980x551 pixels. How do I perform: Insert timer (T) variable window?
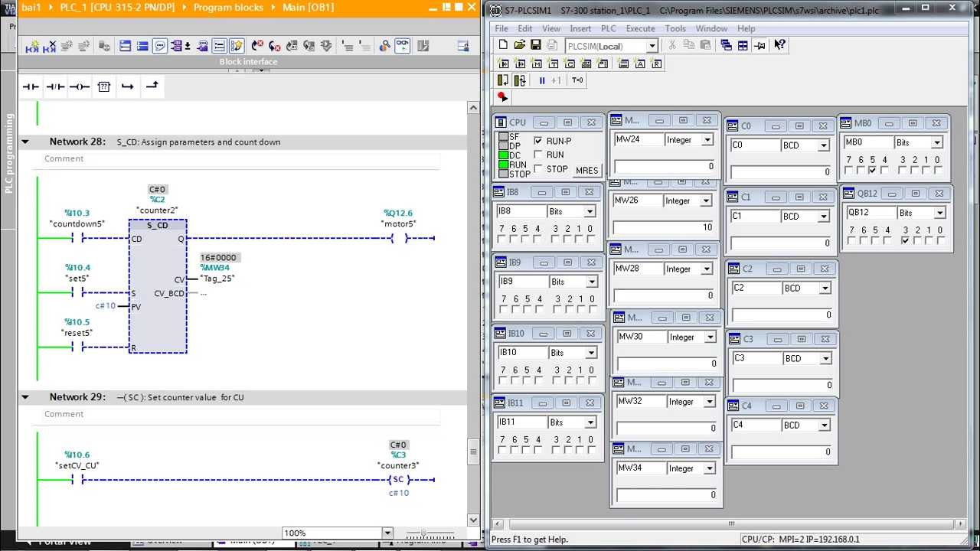tap(553, 64)
